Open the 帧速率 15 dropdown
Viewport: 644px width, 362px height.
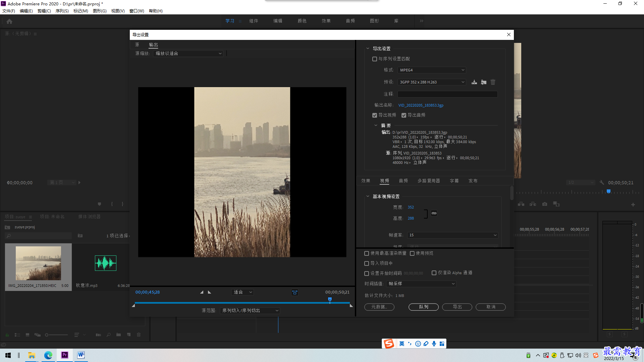pos(452,235)
